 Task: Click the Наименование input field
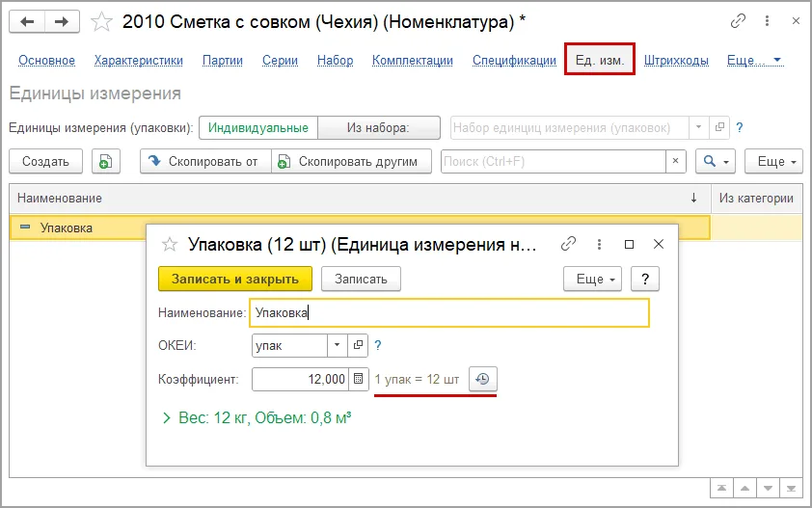(449, 312)
